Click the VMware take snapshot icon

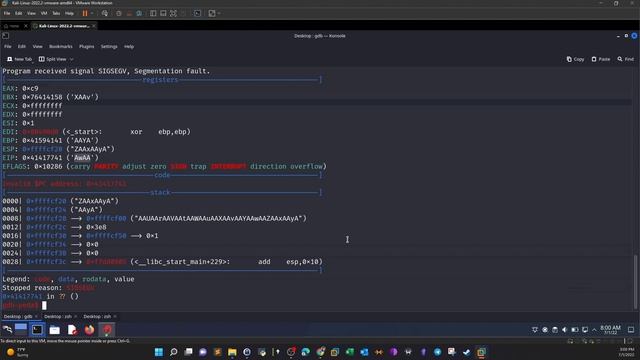[x=119, y=13]
